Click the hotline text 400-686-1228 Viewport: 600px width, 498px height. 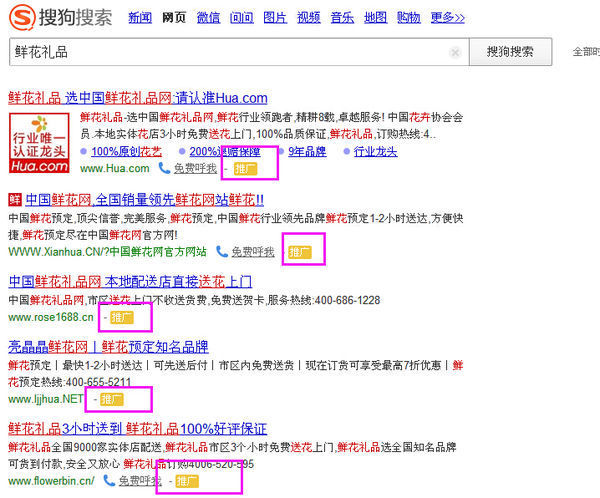coord(347,300)
